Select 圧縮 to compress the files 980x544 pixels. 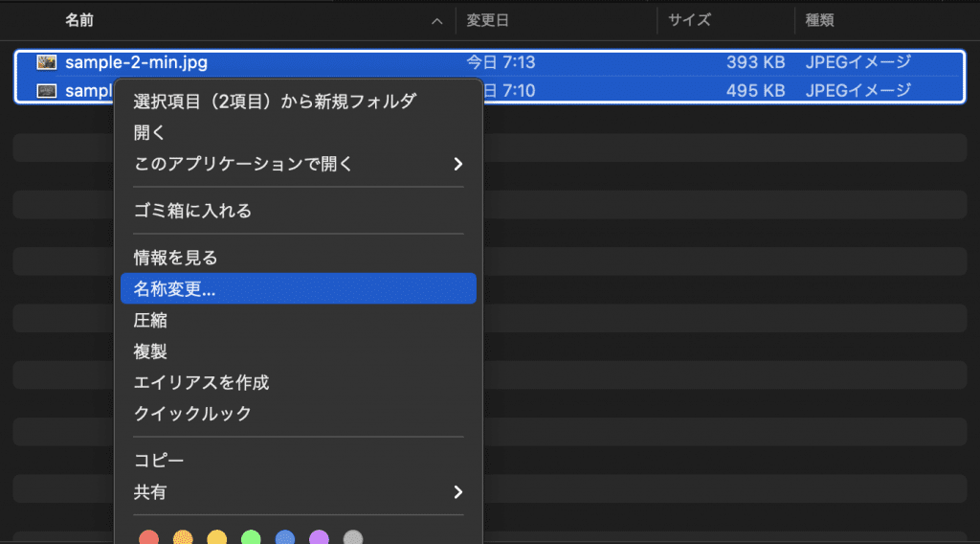click(151, 321)
